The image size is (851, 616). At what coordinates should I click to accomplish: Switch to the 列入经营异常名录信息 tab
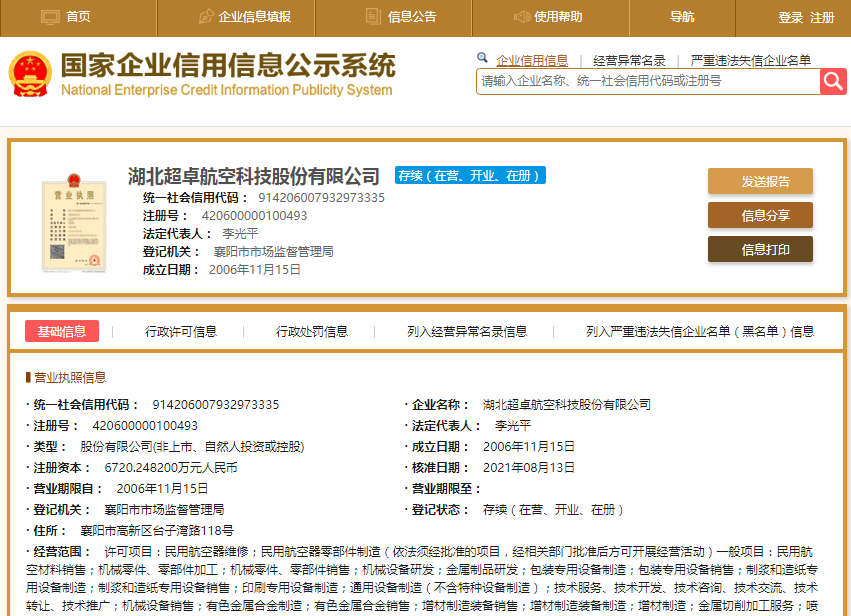[x=467, y=331]
